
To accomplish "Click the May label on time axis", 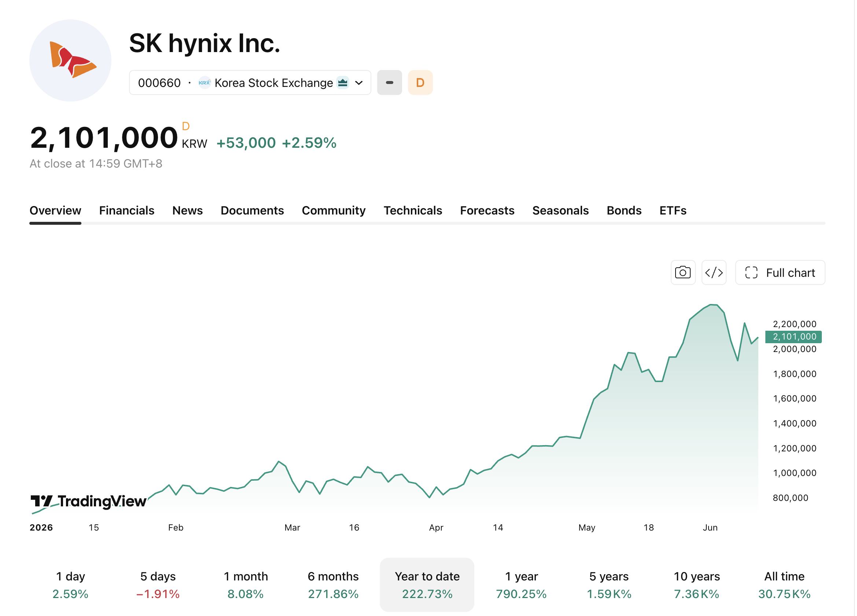I will point(587,528).
